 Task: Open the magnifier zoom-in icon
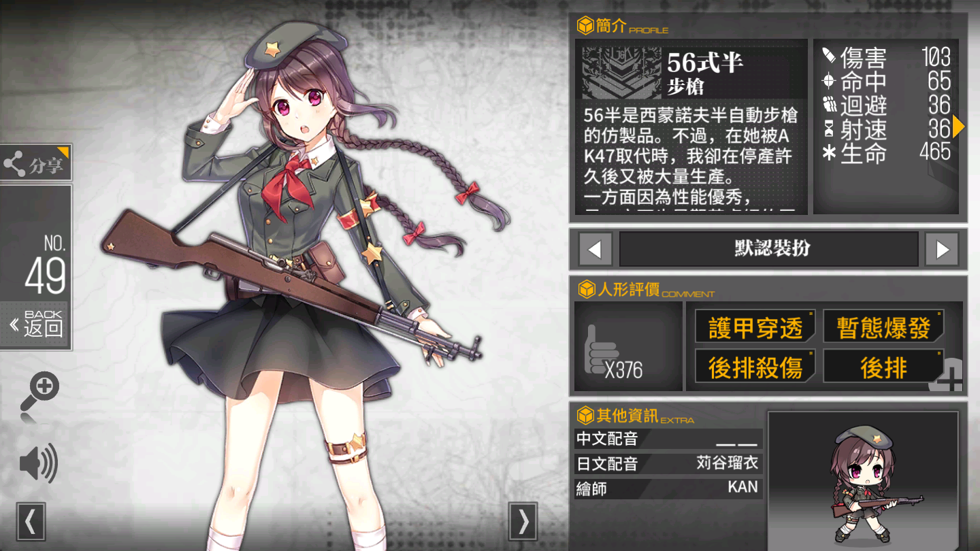(x=39, y=393)
